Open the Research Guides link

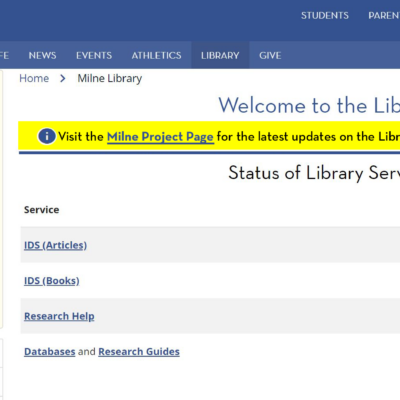(139, 352)
